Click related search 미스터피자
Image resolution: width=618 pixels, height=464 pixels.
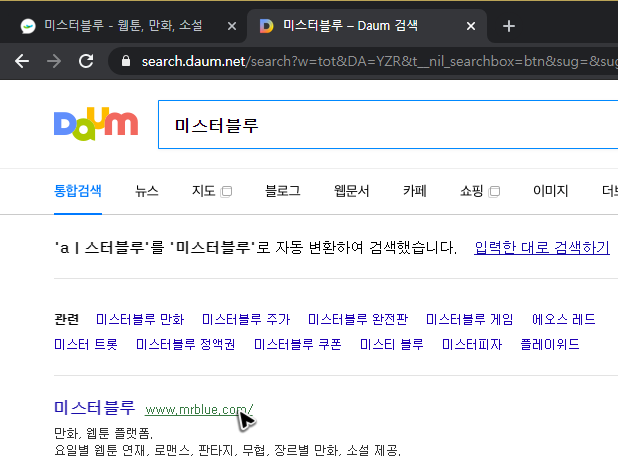(x=472, y=345)
